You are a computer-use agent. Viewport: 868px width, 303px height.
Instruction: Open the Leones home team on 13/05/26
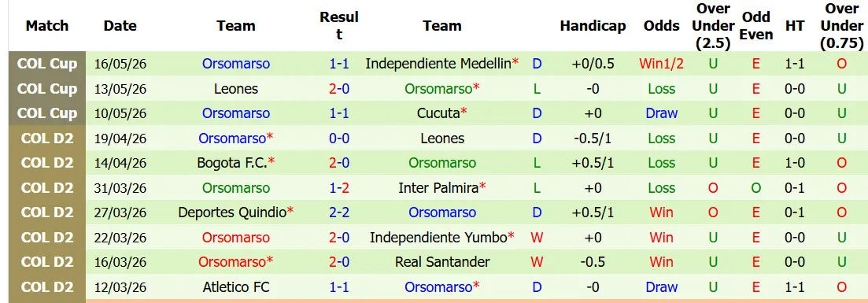[236, 89]
